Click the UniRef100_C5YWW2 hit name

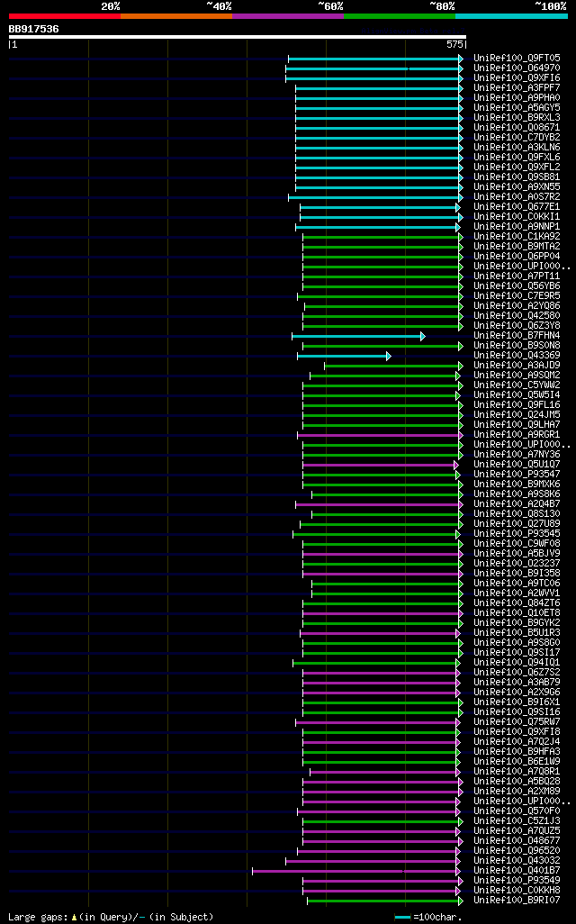point(517,385)
